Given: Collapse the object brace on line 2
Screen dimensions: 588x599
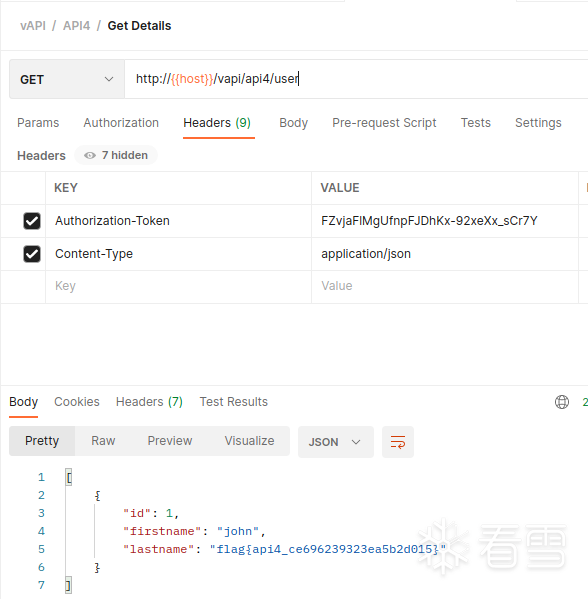Looking at the screenshot, I should pos(97,496).
